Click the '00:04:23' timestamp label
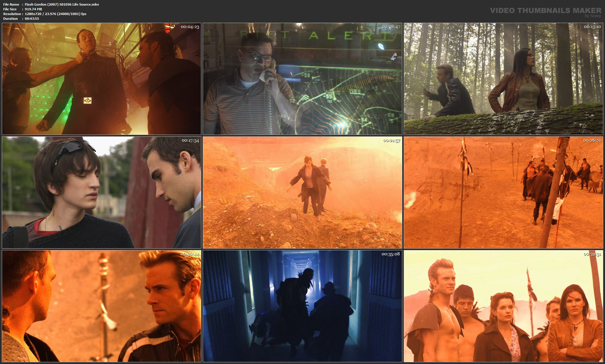Viewport: 605px width, 364px height. (x=190, y=27)
